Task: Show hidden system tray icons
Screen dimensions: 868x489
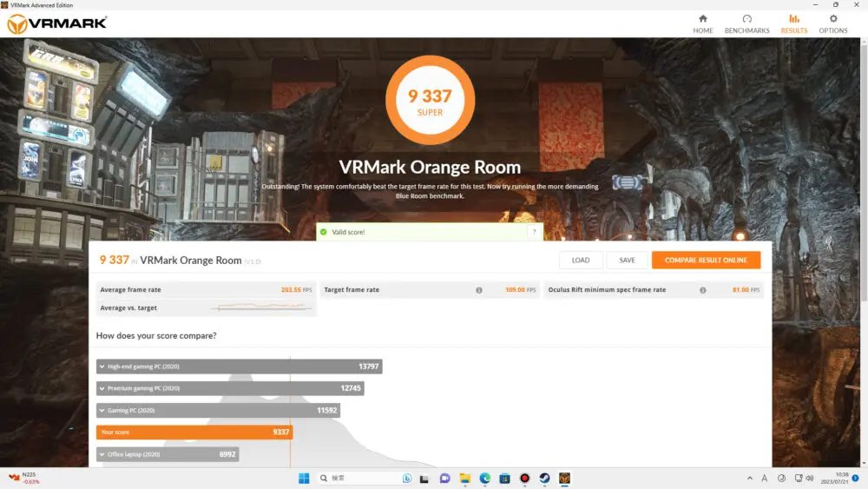Action: click(750, 478)
